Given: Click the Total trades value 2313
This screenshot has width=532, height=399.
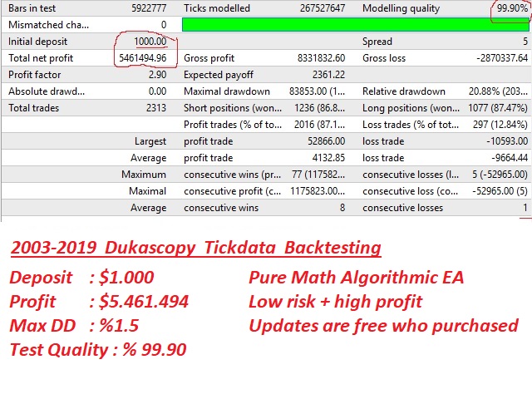Looking at the screenshot, I should [x=156, y=108].
